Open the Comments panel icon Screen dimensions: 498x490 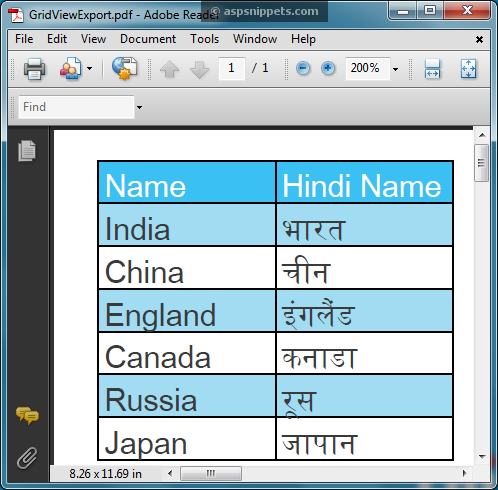(27, 416)
